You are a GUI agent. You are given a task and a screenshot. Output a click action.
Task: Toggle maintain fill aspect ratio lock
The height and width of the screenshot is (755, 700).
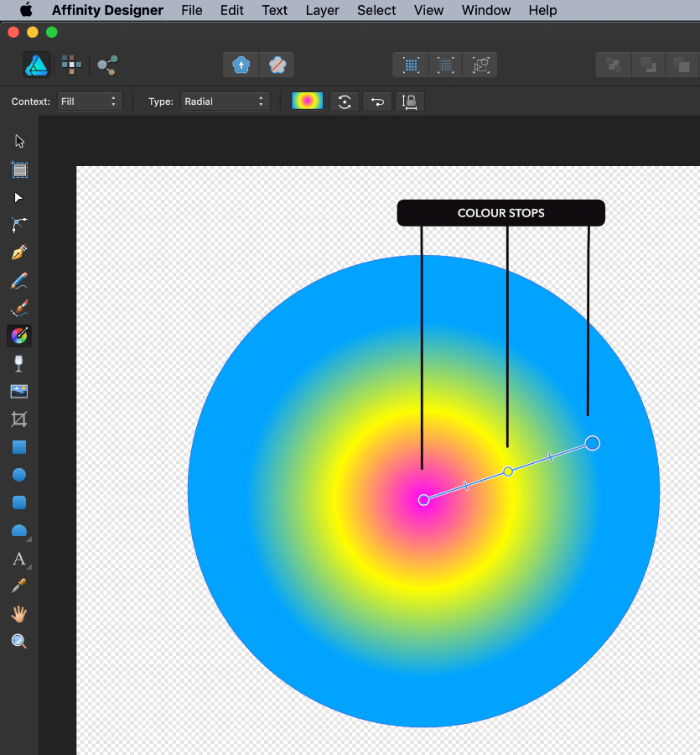(410, 102)
